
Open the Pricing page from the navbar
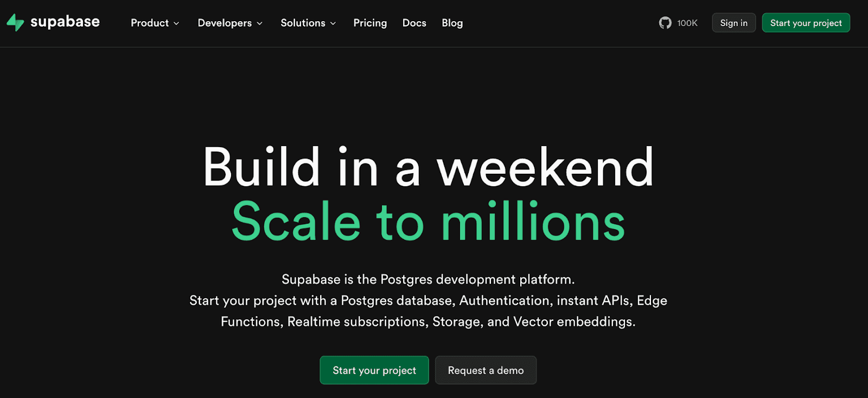370,23
